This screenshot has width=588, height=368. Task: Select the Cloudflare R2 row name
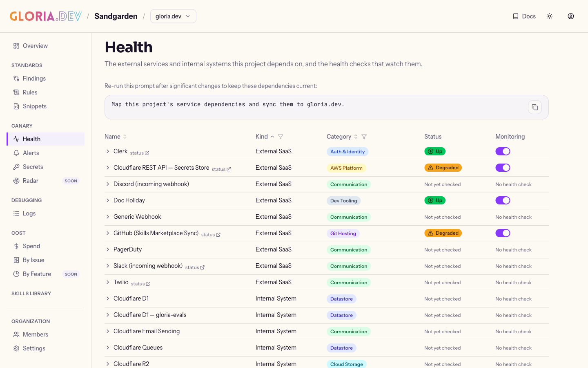click(131, 364)
